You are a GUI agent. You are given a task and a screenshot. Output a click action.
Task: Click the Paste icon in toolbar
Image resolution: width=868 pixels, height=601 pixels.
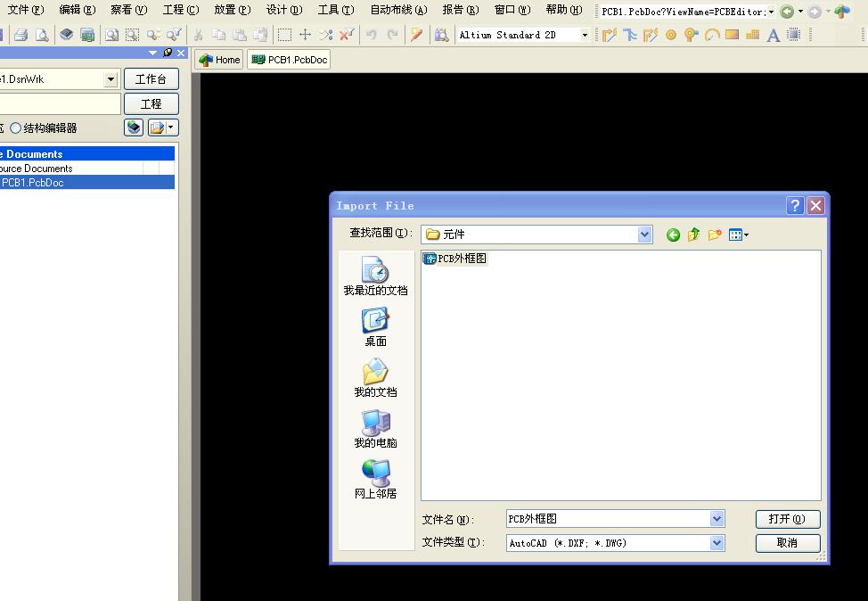click(240, 35)
